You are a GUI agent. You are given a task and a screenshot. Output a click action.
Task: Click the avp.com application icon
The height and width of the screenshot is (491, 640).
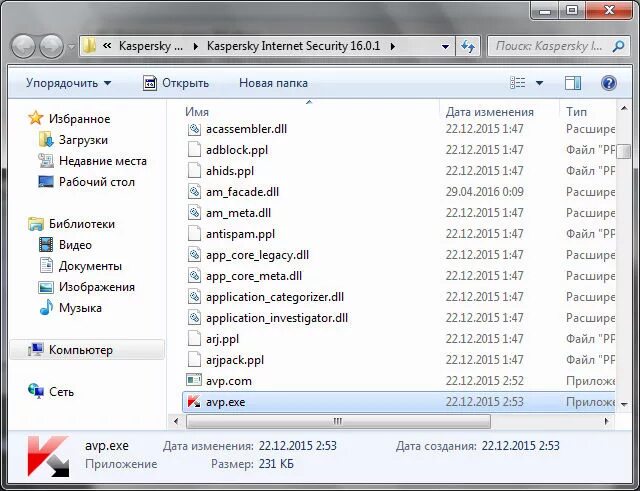[194, 380]
